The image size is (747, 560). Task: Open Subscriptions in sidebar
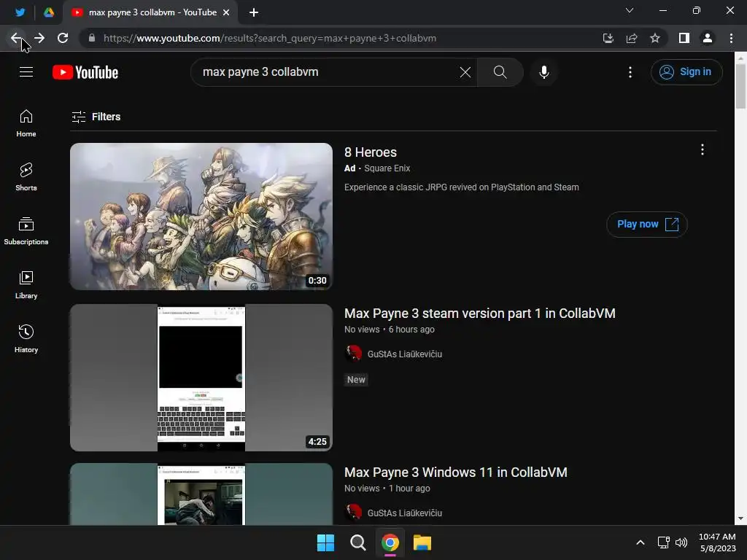tap(26, 231)
